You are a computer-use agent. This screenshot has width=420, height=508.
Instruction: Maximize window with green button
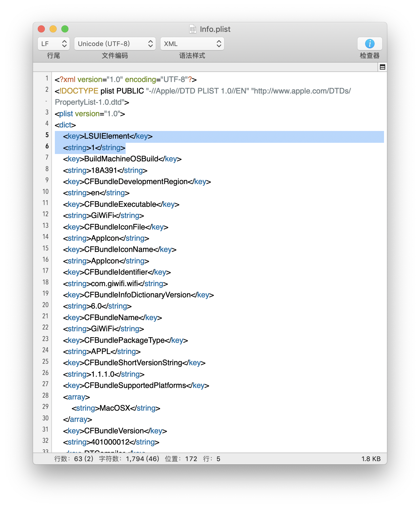[65, 29]
